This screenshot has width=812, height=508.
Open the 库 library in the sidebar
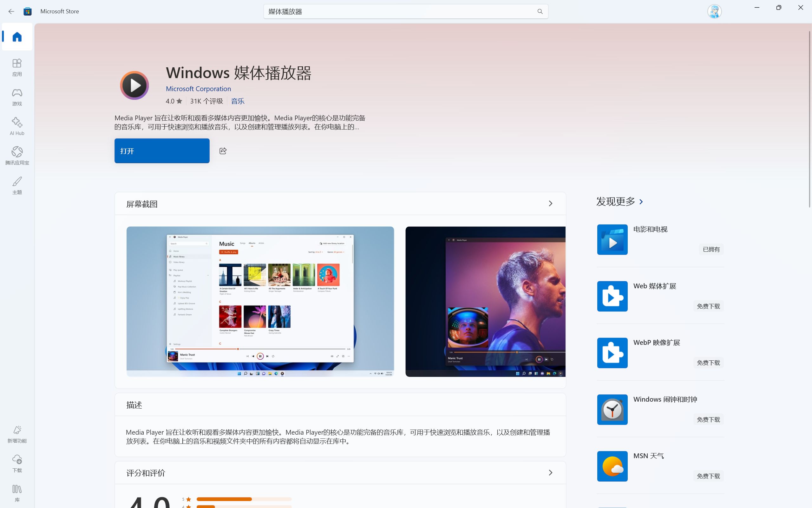pyautogui.click(x=17, y=493)
